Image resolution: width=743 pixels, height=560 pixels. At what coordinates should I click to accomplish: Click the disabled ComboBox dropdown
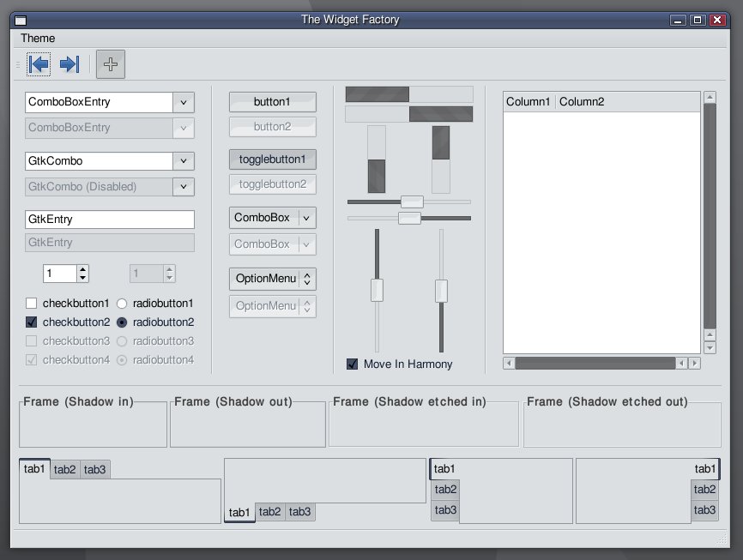273,244
